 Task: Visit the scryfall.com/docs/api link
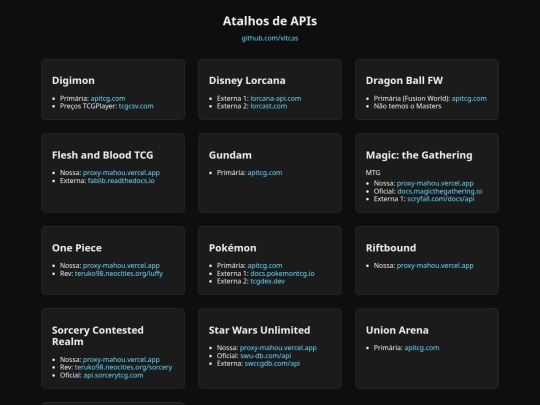tap(440, 199)
